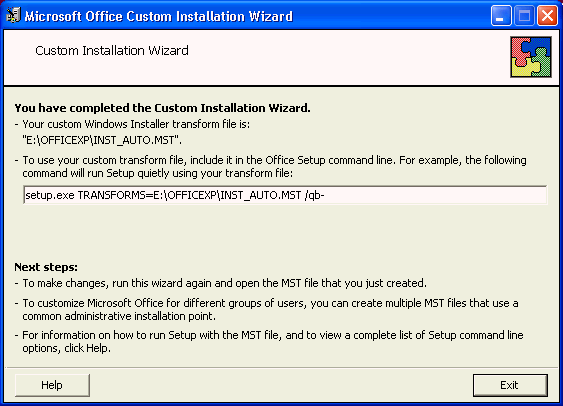Place cursor at the /qb- switch in command
This screenshot has width=563, height=406.
tap(315, 195)
